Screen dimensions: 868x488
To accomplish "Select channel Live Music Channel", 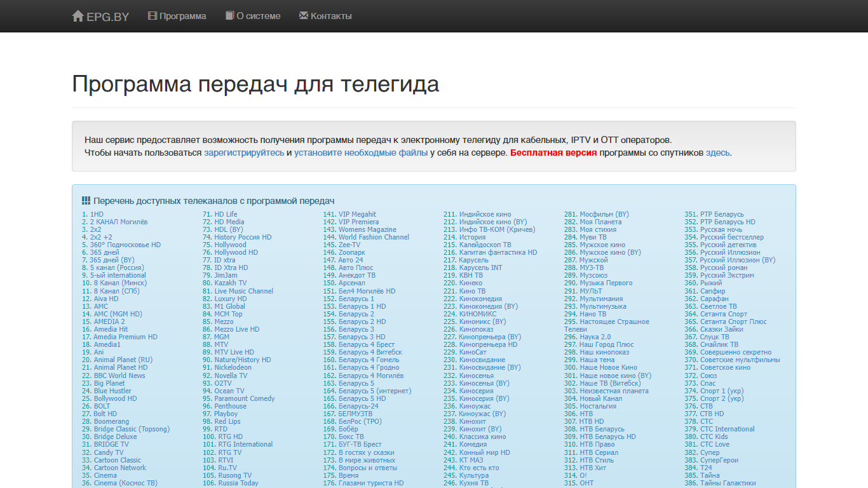I will click(x=243, y=291).
